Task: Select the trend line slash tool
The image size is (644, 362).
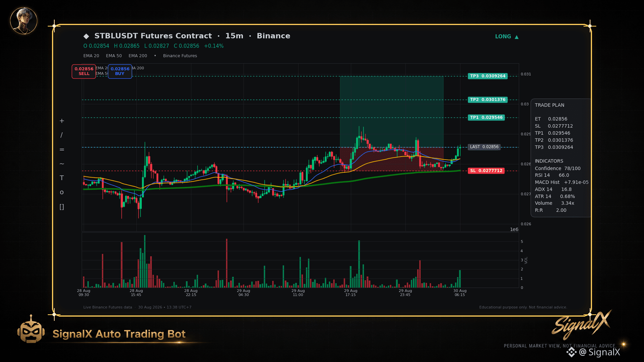Action: pos(62,135)
